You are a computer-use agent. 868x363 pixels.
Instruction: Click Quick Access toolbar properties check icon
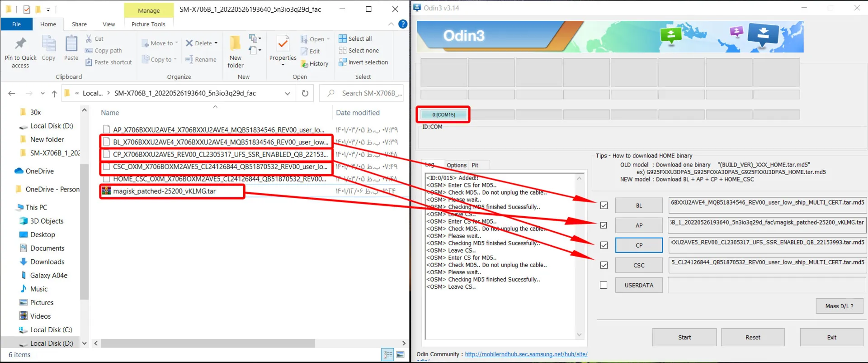pos(27,9)
